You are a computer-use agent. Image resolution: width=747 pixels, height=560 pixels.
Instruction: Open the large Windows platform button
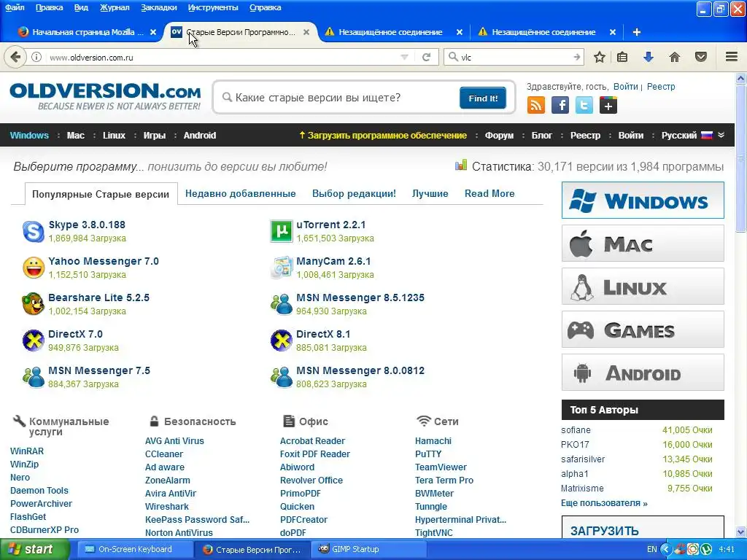coord(643,200)
